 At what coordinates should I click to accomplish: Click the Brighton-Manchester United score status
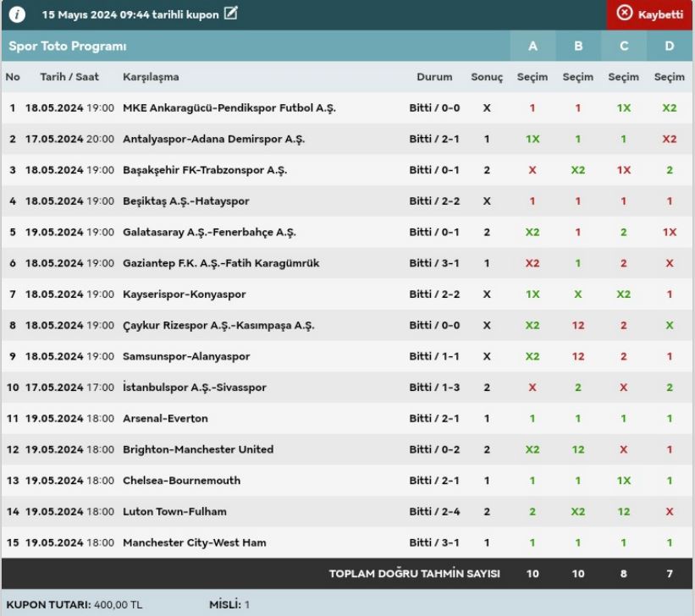click(434, 449)
